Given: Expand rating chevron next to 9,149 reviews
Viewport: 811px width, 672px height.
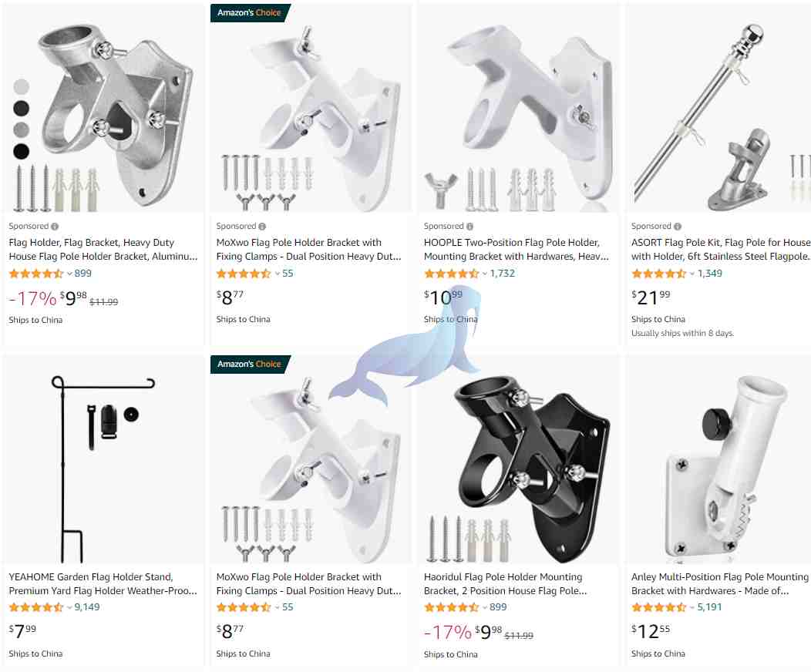Looking at the screenshot, I should click(x=69, y=608).
